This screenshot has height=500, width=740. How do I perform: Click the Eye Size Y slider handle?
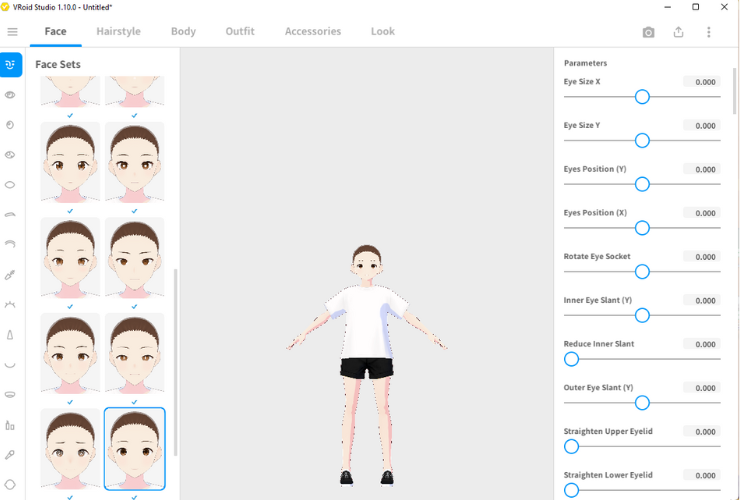coord(642,141)
